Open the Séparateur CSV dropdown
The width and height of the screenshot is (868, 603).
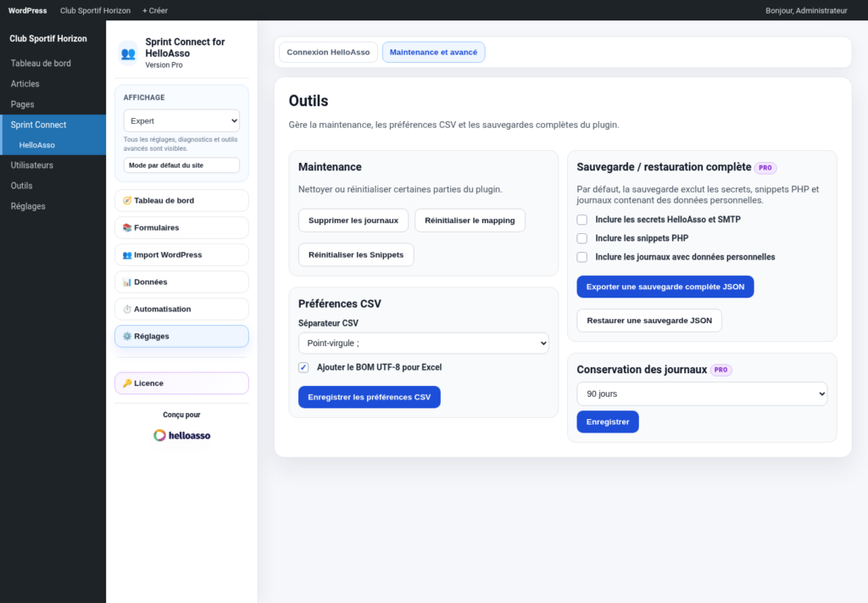click(x=424, y=343)
